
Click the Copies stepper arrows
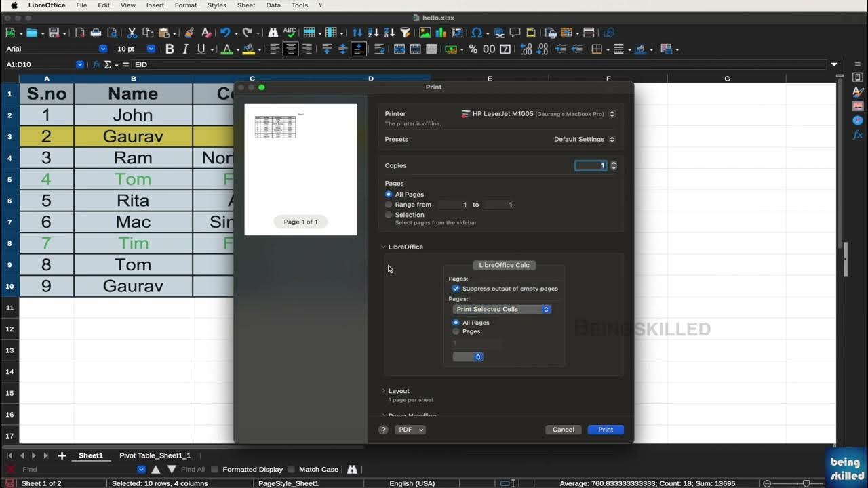(614, 165)
